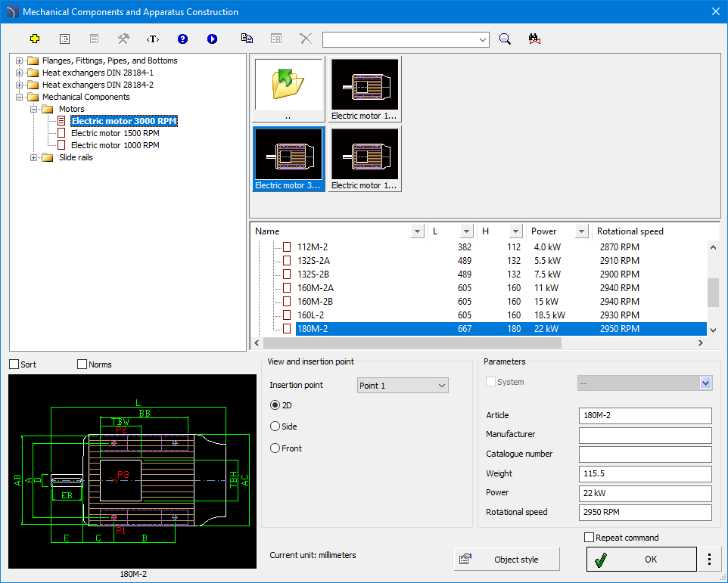Click the Manufacturer input field
The height and width of the screenshot is (583, 728).
click(645, 435)
